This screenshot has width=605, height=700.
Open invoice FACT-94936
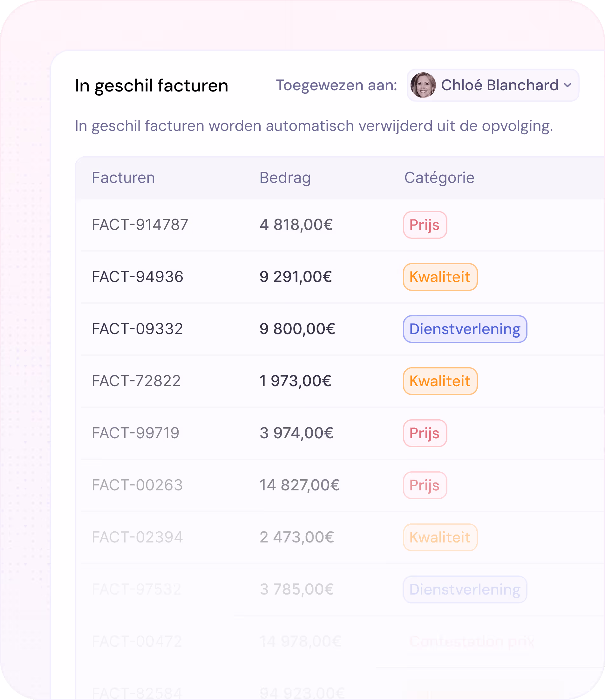pyautogui.click(x=137, y=277)
